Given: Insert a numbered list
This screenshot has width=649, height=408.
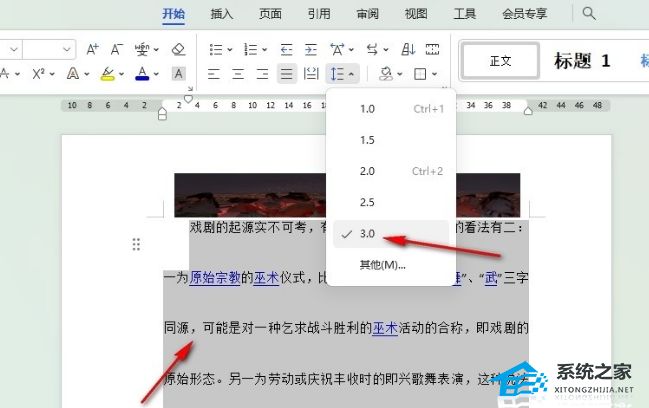Looking at the screenshot, I should 250,50.
